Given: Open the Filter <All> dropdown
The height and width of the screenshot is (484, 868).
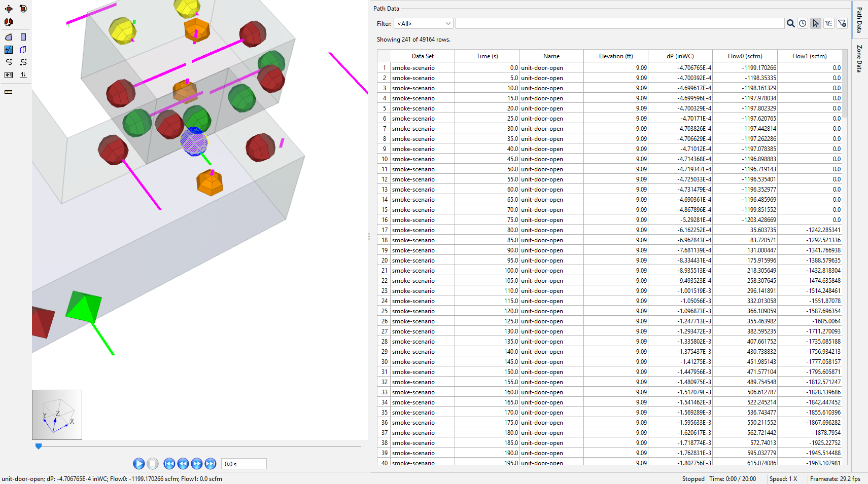Looking at the screenshot, I should (423, 24).
